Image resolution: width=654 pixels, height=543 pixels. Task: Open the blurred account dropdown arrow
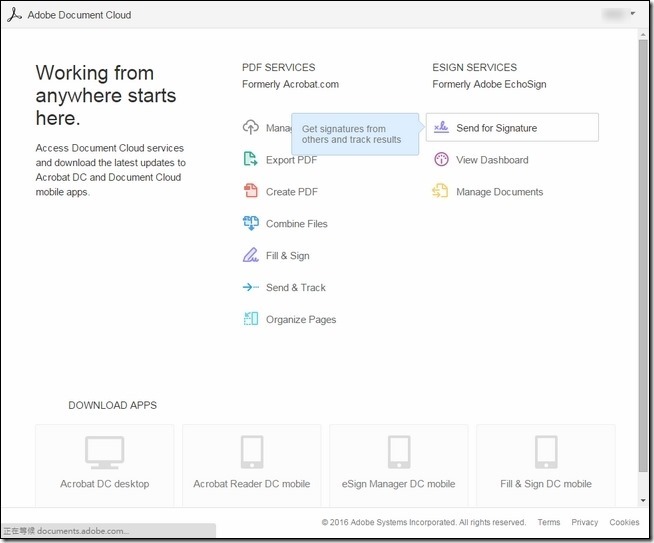click(633, 14)
